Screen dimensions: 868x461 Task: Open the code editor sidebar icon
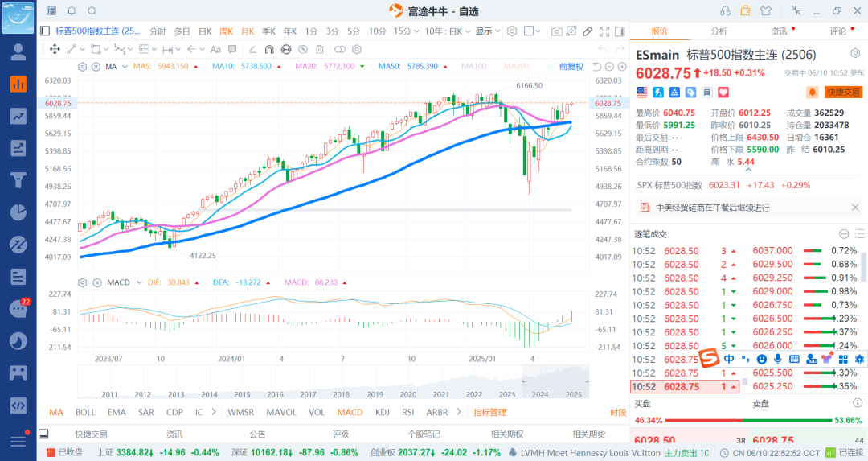[18, 405]
